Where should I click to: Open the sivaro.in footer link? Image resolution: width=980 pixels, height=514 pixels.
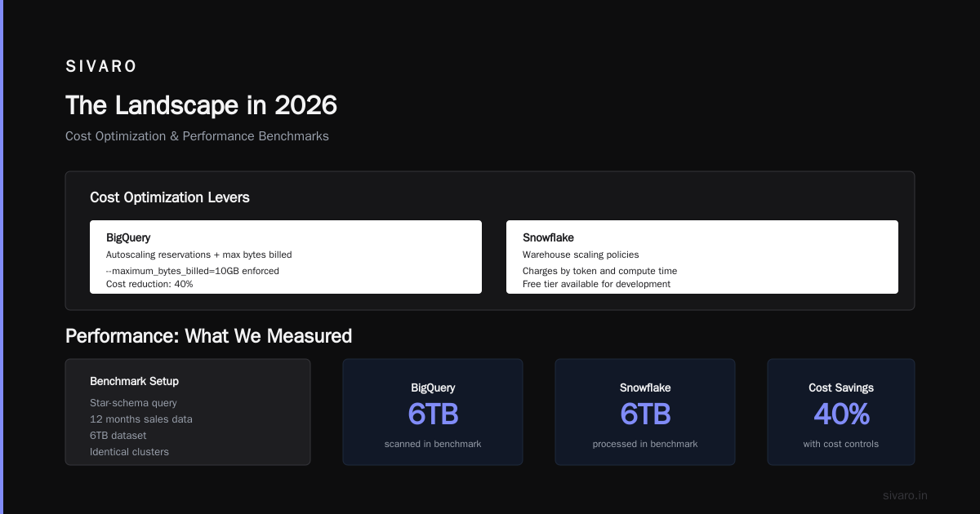click(x=905, y=495)
